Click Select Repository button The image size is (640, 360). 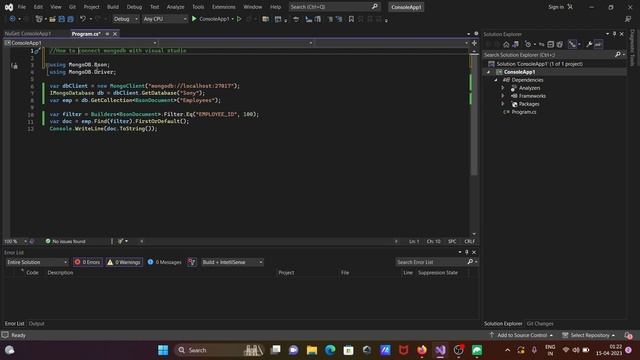[x=589, y=336]
